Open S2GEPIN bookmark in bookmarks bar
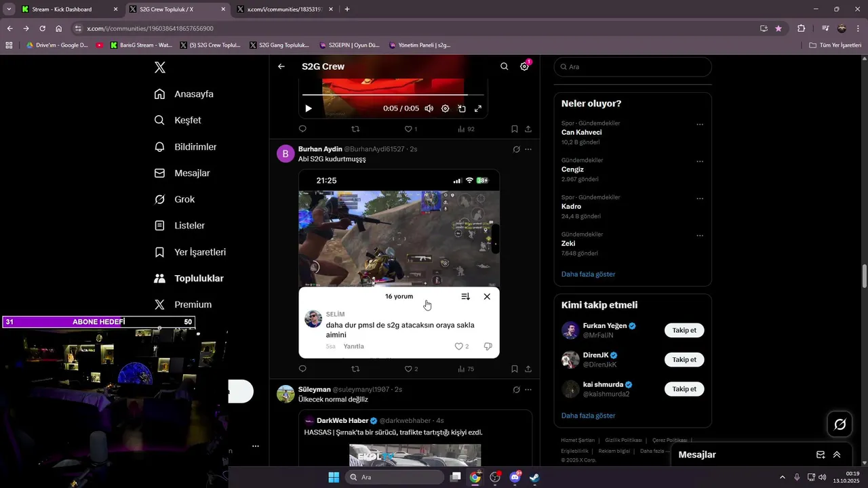This screenshot has width=868, height=488. coord(349,45)
